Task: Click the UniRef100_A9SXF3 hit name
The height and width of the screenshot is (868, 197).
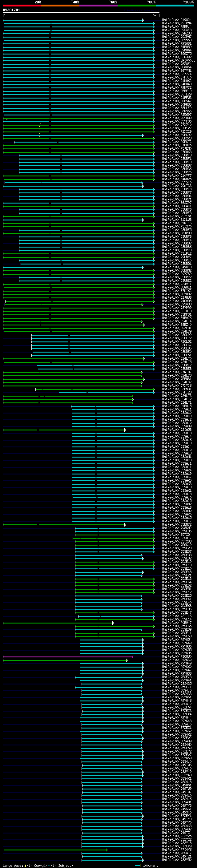Action: [x=177, y=30]
